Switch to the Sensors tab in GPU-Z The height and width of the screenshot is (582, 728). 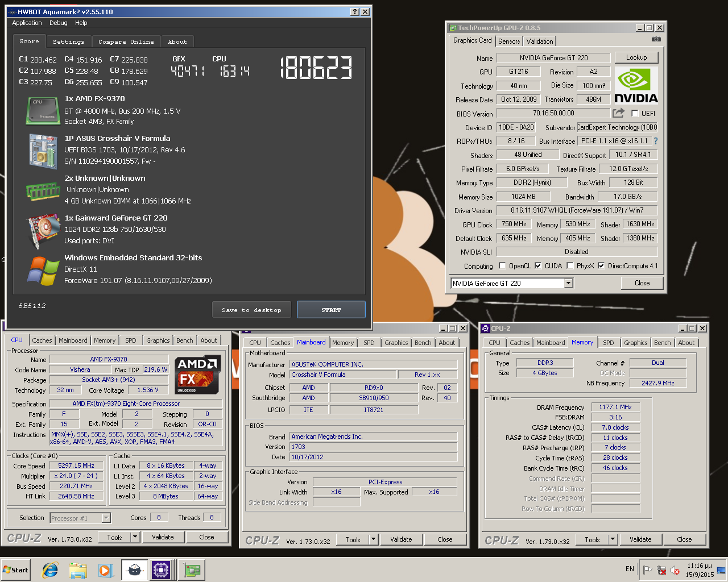pos(509,41)
